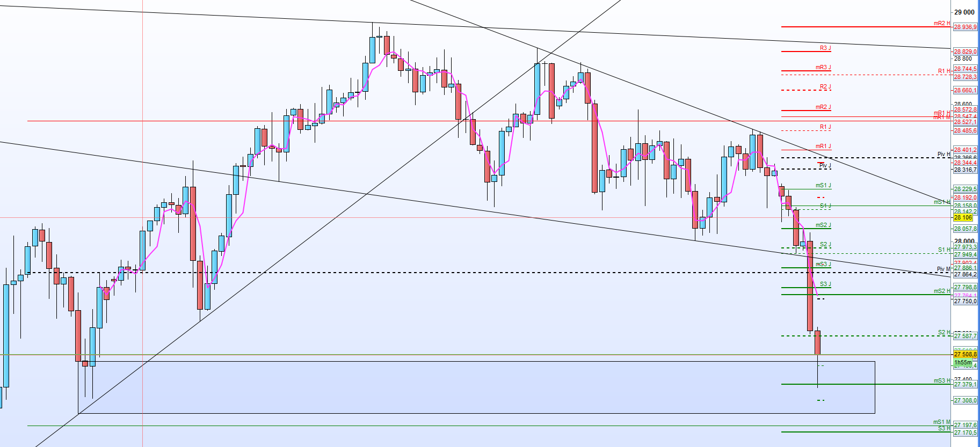Click the R2 J dashed resistance label
This screenshot has width=980, height=447.
[x=825, y=87]
